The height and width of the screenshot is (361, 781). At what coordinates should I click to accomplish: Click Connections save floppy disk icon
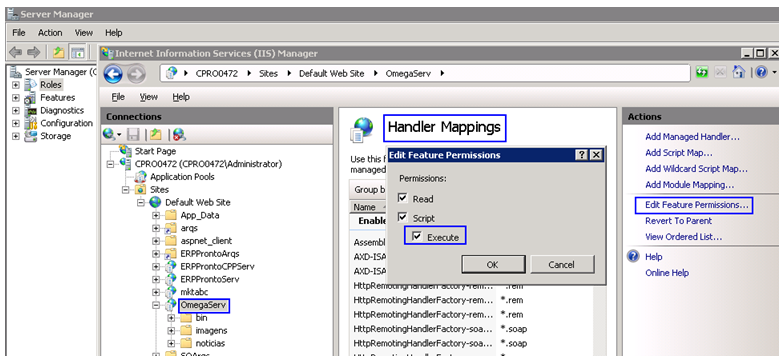pyautogui.click(x=133, y=134)
